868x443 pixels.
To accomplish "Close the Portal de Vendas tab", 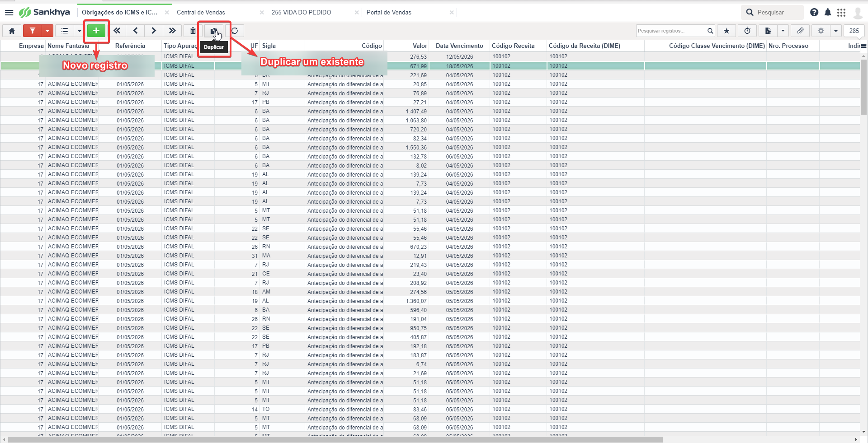I will pyautogui.click(x=452, y=12).
